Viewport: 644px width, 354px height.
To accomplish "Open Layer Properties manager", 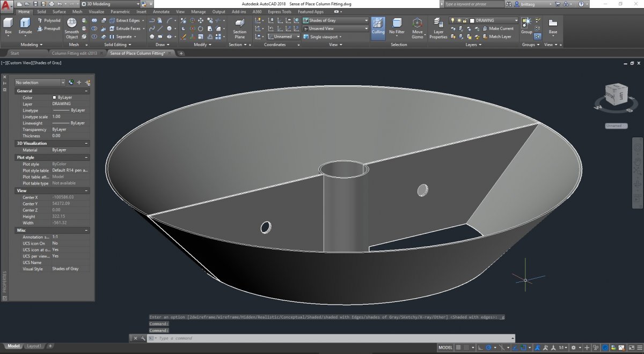I will pyautogui.click(x=438, y=27).
